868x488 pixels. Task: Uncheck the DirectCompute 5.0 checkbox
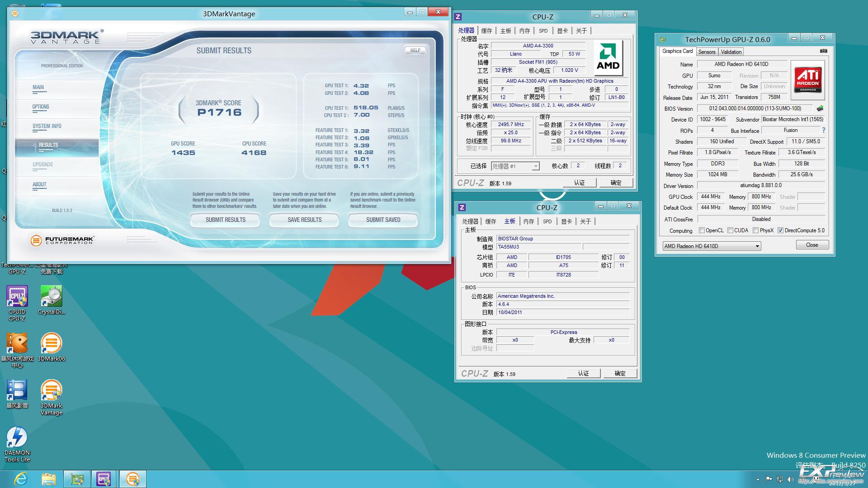[x=780, y=230]
